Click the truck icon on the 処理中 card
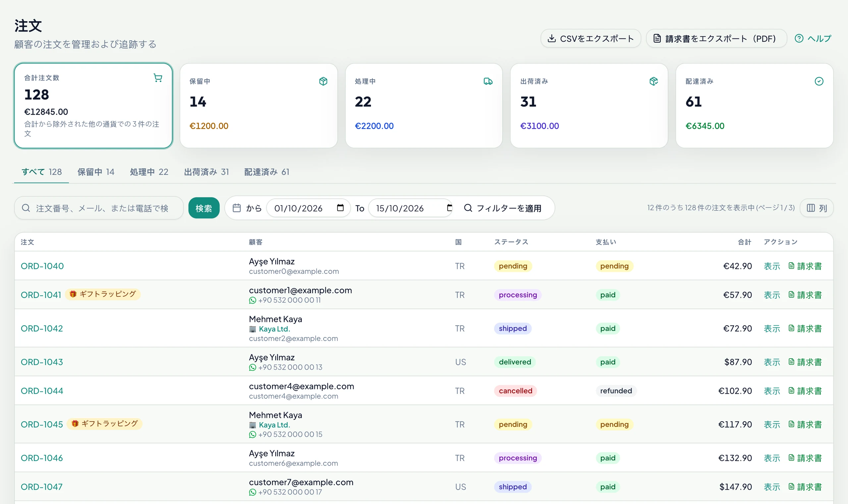Screen dimensions: 848x504 tap(488, 81)
